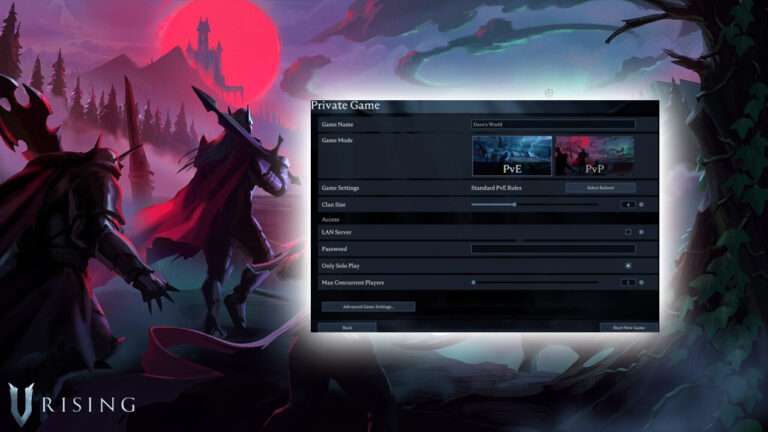
Task: Click the info icon beside Clan Size
Action: (641, 204)
